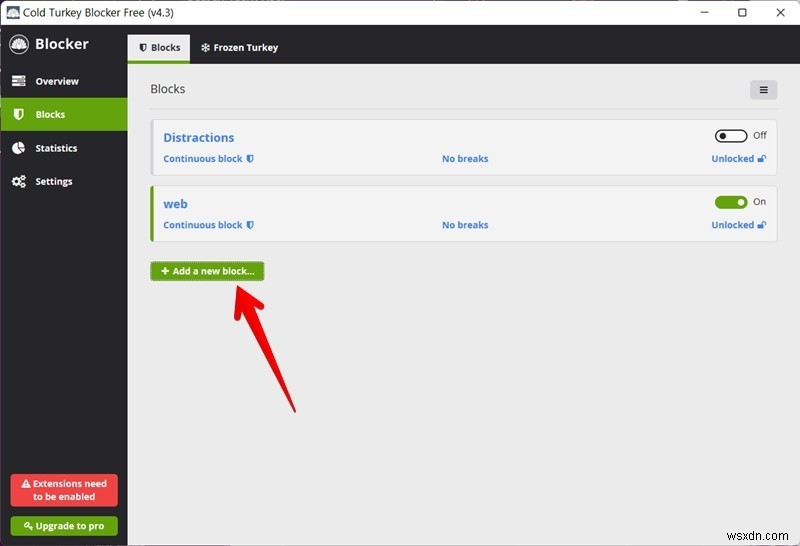800x546 pixels.
Task: Click the On label beside web toggle
Action: [759, 202]
